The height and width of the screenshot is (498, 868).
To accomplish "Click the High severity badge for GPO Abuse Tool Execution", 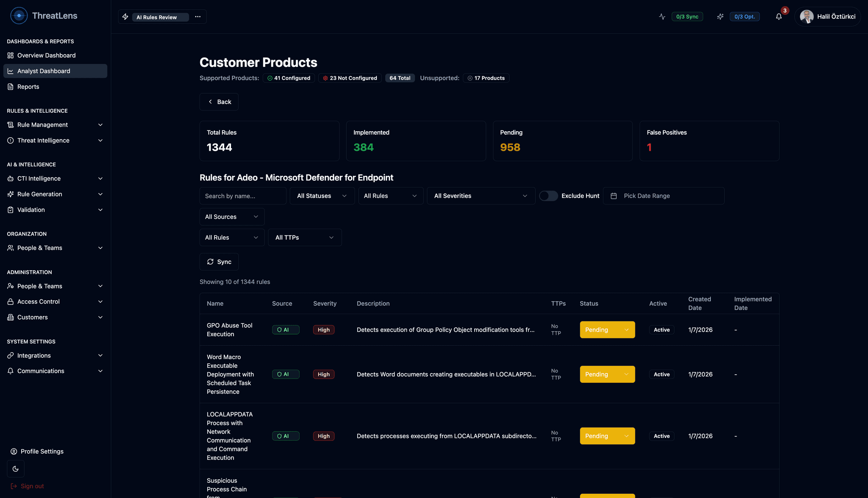I will click(324, 330).
